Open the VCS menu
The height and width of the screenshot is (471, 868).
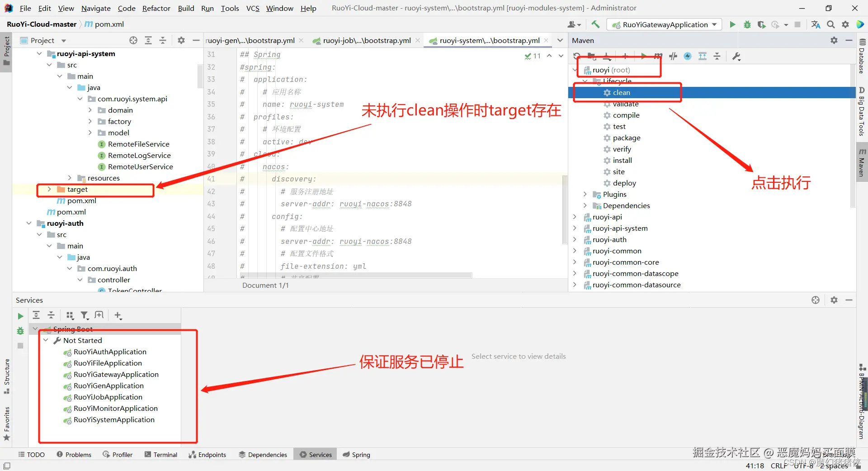coord(253,8)
